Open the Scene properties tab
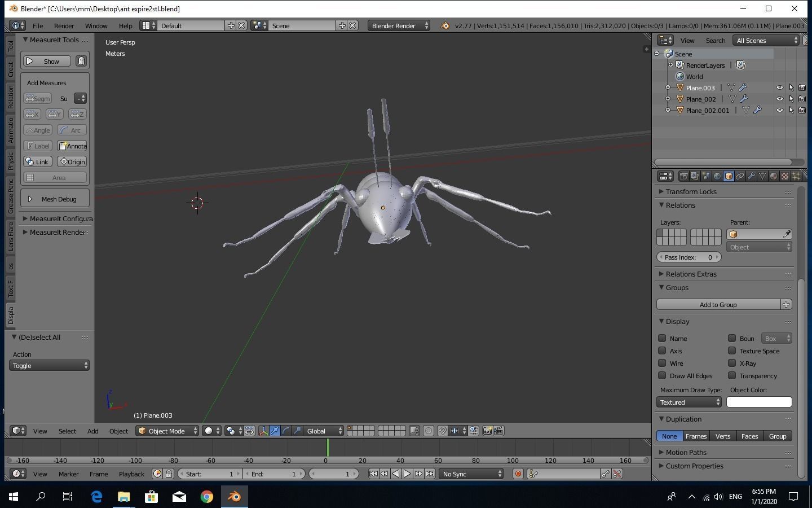812x508 pixels. click(706, 176)
